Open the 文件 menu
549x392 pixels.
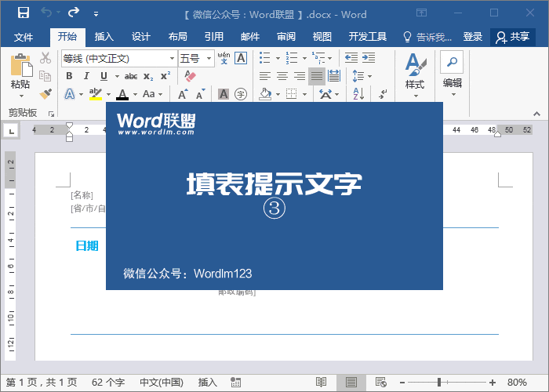pos(24,37)
